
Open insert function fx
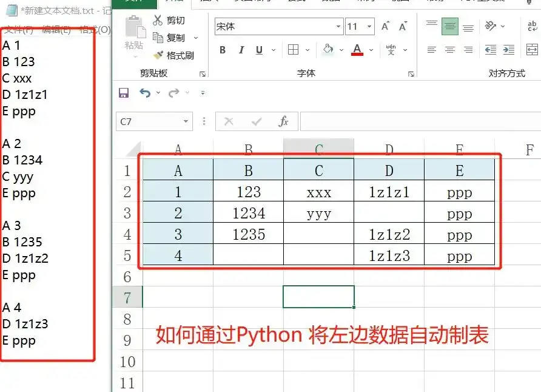(284, 121)
